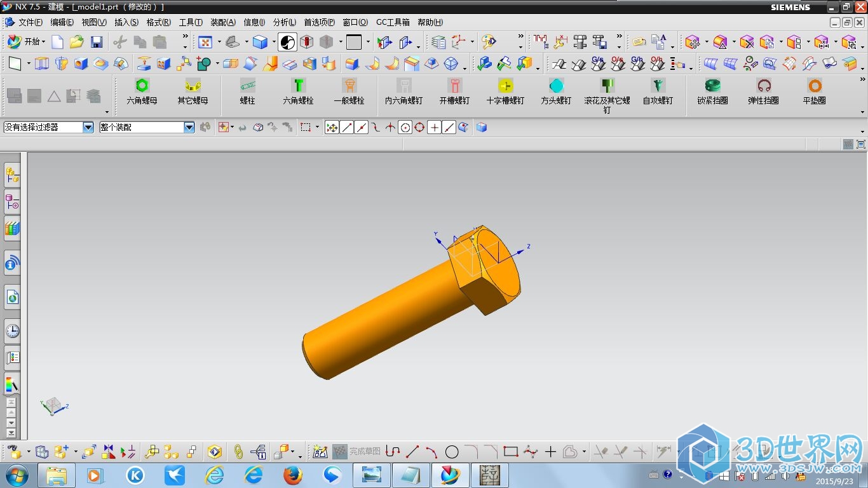Insert a stud (螺柱)
This screenshot has width=868, height=488.
[247, 92]
